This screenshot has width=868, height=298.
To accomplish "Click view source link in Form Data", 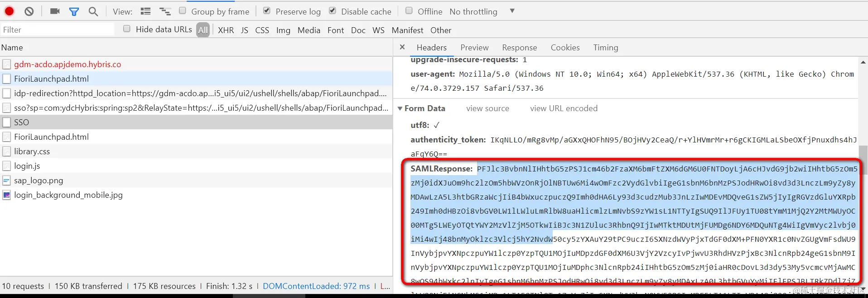I will pos(487,108).
